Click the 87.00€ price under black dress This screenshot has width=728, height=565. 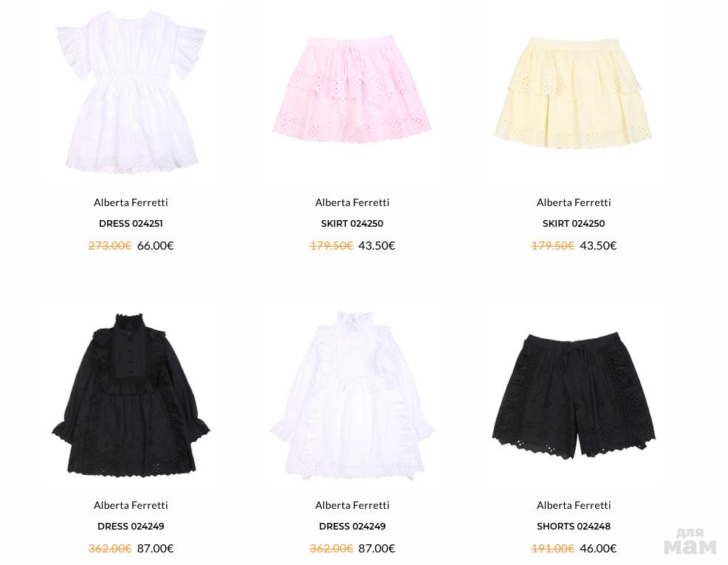(x=155, y=548)
